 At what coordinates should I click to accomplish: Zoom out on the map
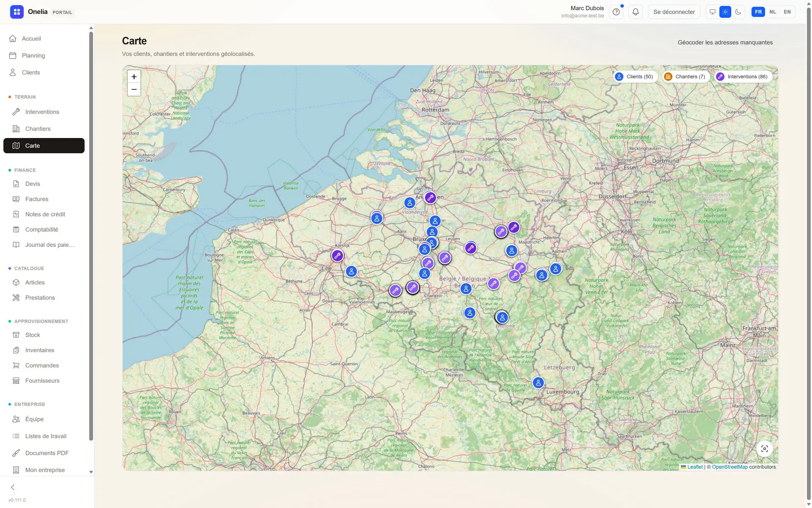134,89
